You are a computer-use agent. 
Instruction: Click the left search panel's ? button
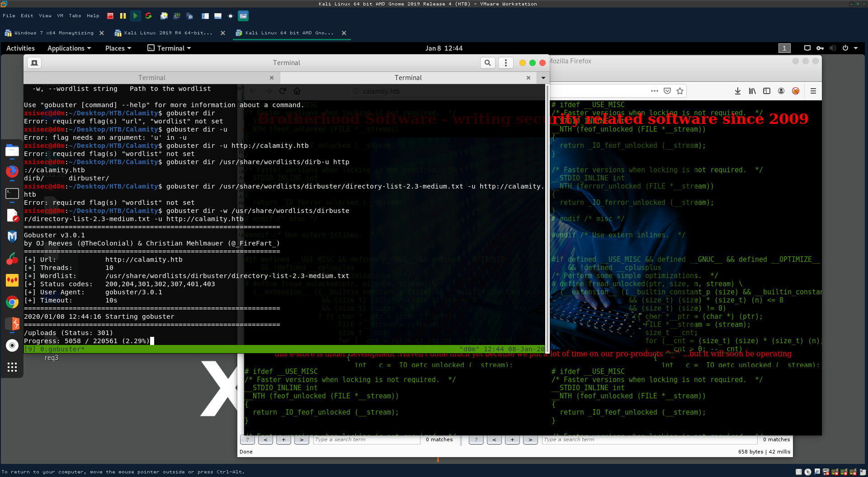tap(247, 439)
